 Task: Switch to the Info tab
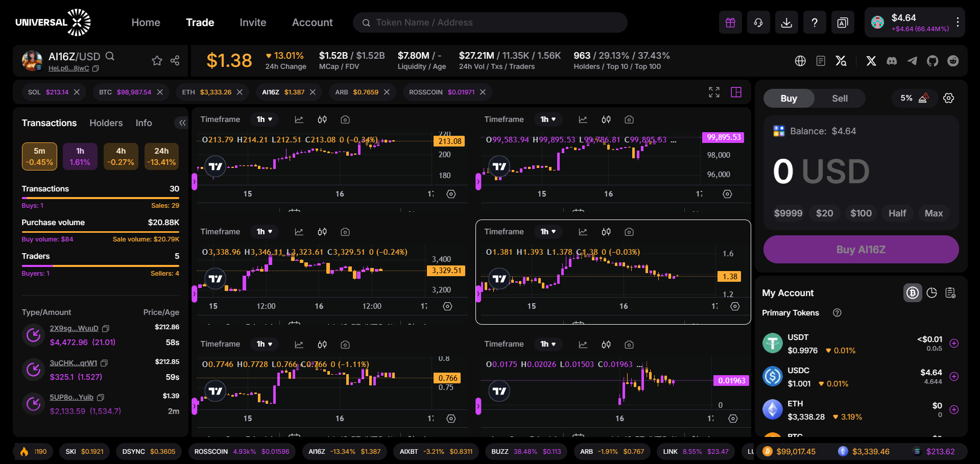[144, 123]
